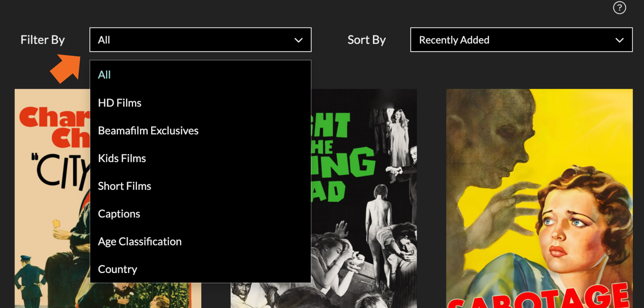The width and height of the screenshot is (644, 308).
Task: Click the Filter By label
Action: (43, 40)
